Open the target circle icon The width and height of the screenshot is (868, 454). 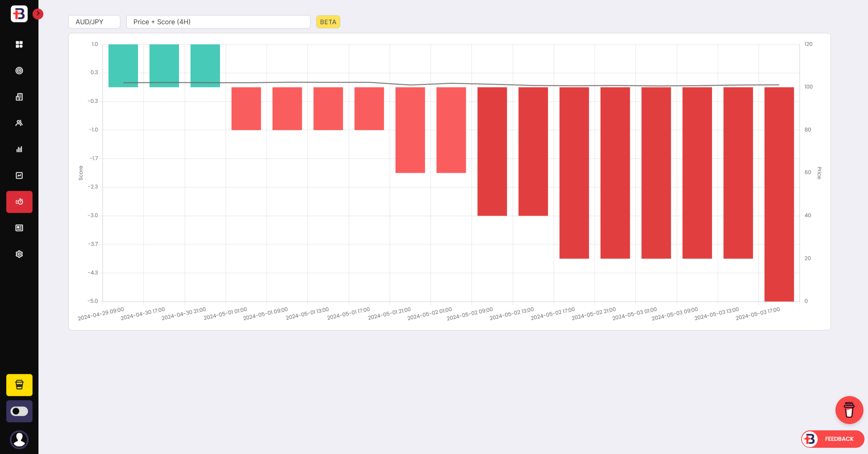(19, 71)
